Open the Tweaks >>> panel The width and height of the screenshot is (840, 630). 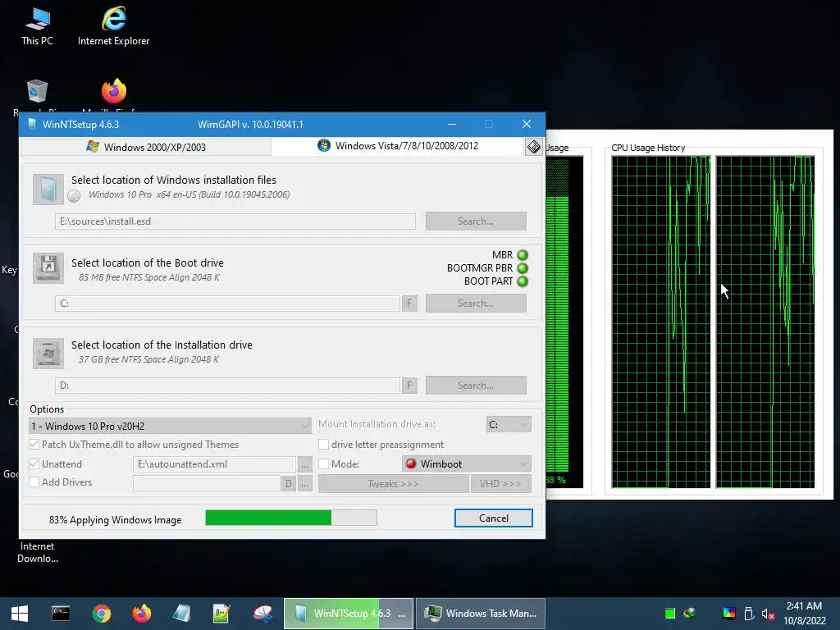click(x=393, y=484)
